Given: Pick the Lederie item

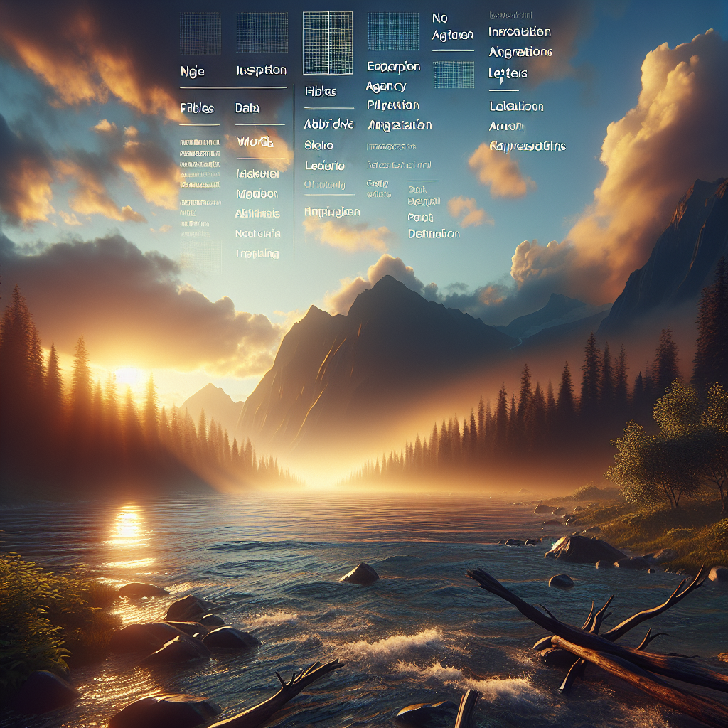Looking at the screenshot, I should pyautogui.click(x=324, y=166).
